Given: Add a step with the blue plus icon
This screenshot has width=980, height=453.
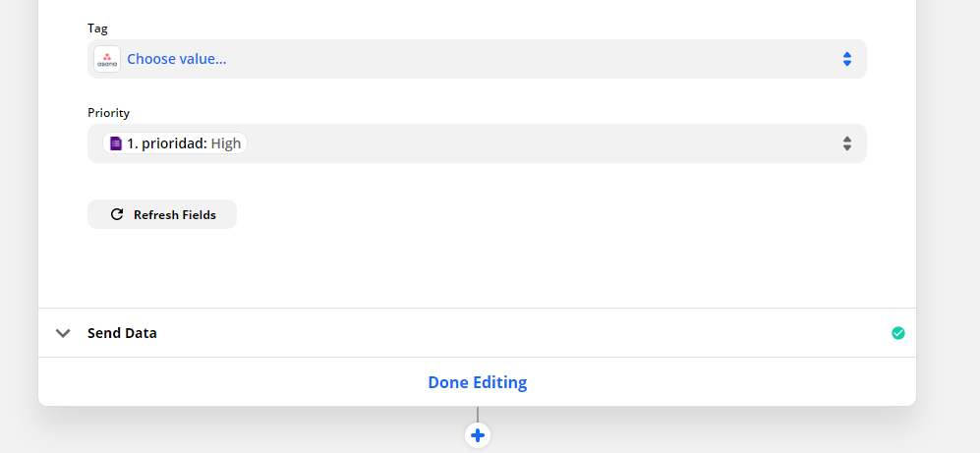Looking at the screenshot, I should coord(478,435).
